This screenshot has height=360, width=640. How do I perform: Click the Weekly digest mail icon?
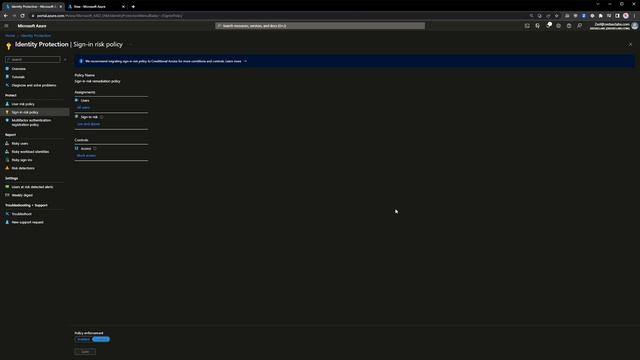click(x=7, y=195)
